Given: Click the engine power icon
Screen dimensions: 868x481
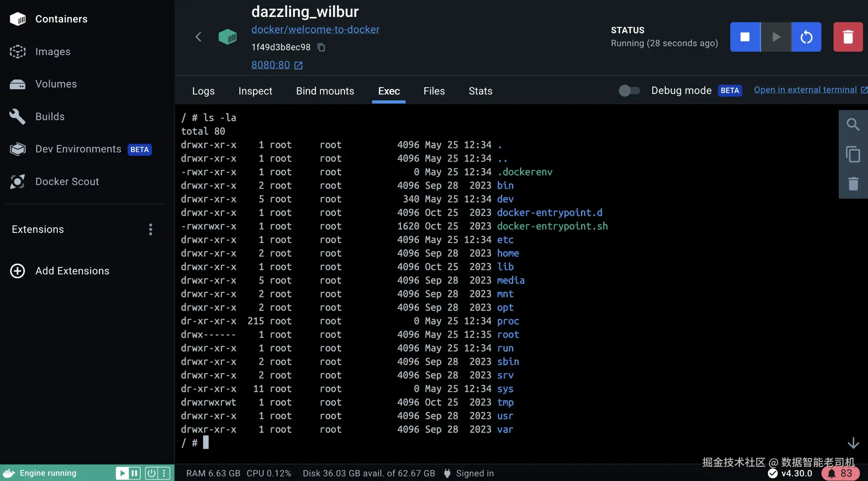Looking at the screenshot, I should (151, 473).
